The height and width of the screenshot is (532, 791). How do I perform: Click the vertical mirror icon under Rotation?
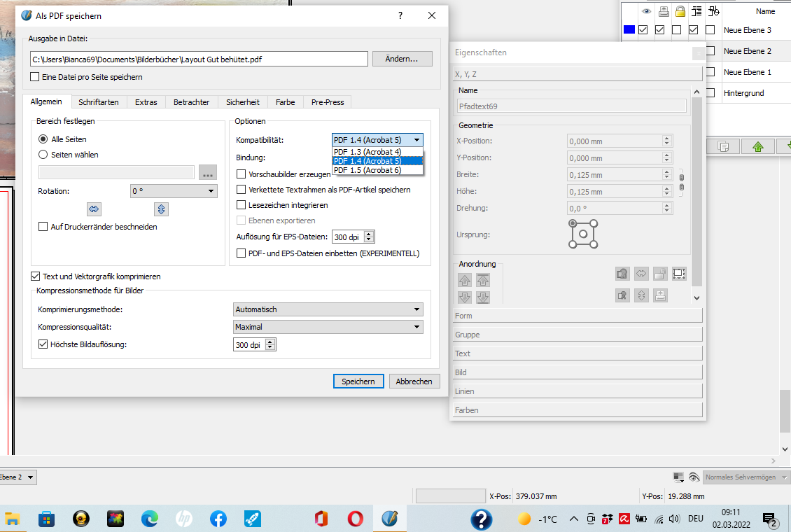[x=161, y=209]
